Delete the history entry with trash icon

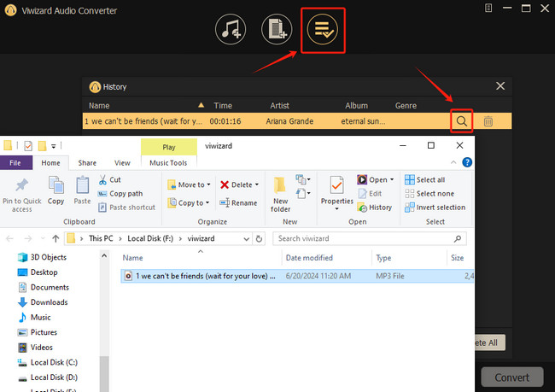click(x=488, y=121)
